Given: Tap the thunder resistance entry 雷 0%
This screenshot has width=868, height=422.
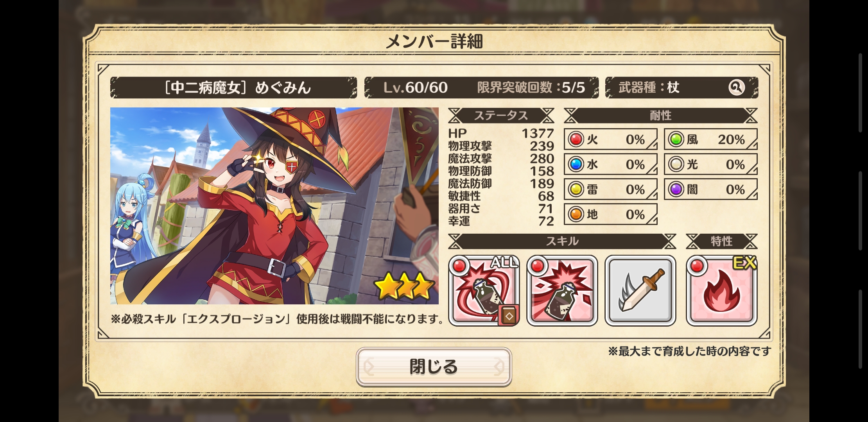Looking at the screenshot, I should point(611,189).
